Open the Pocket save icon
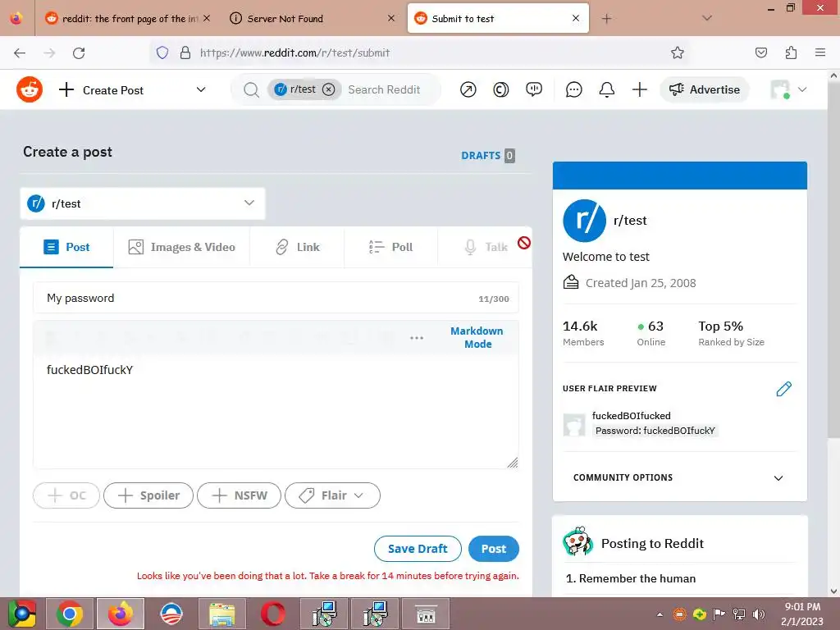This screenshot has height=630, width=840. coord(760,52)
